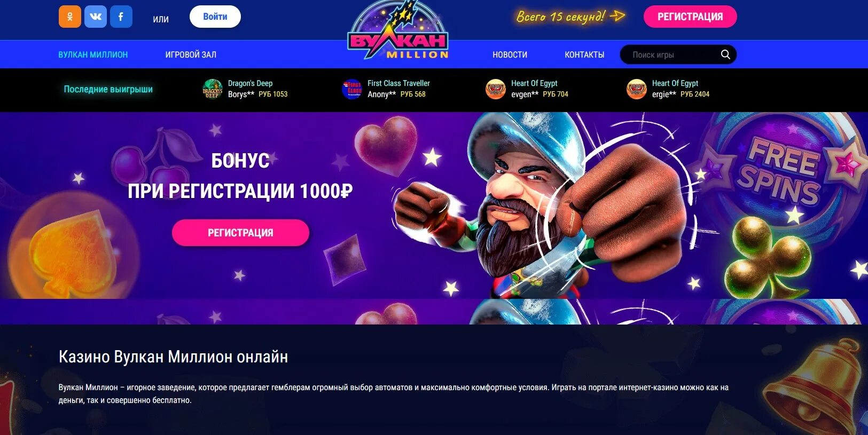
Task: Click the VK social login icon
Action: click(96, 17)
